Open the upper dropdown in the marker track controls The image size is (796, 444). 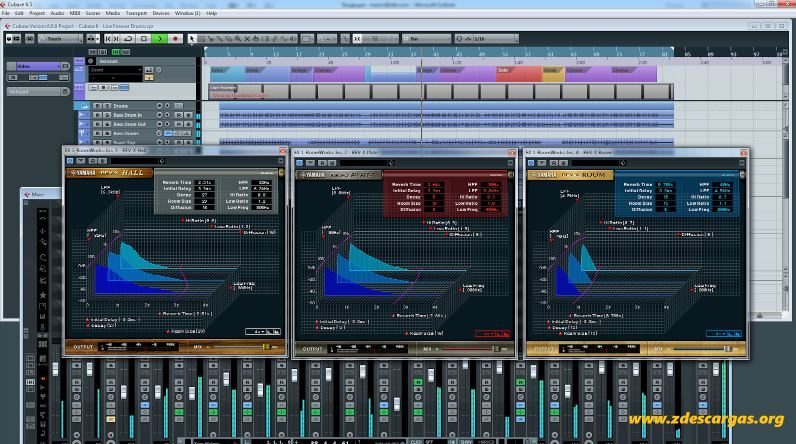(115, 70)
